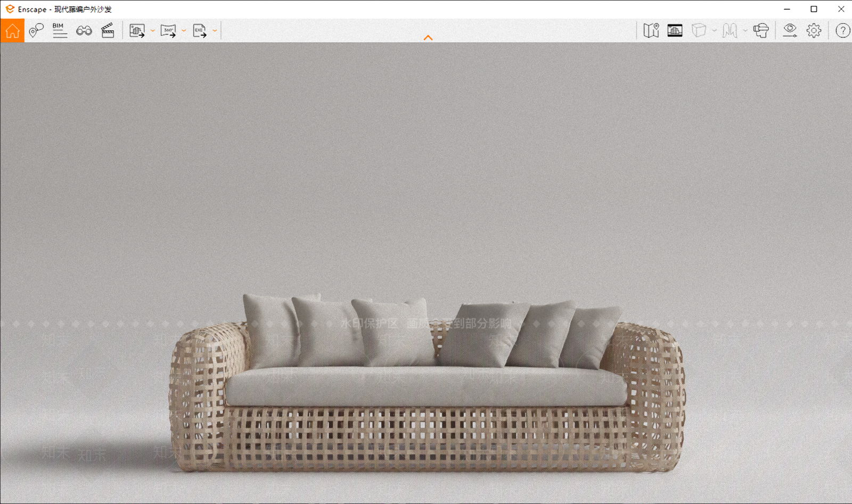852x504 pixels.
Task: Click the screenshot export icon
Action: pos(137,31)
